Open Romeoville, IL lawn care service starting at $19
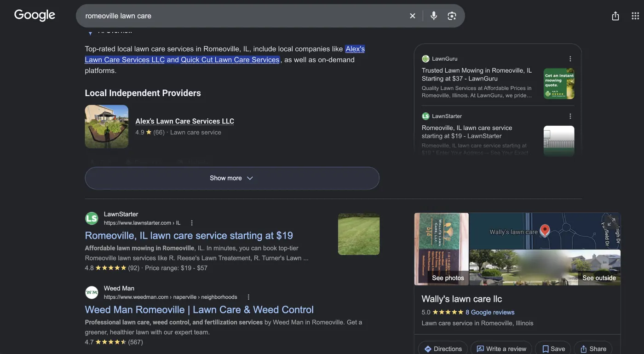Image resolution: width=644 pixels, height=354 pixels. [189, 235]
